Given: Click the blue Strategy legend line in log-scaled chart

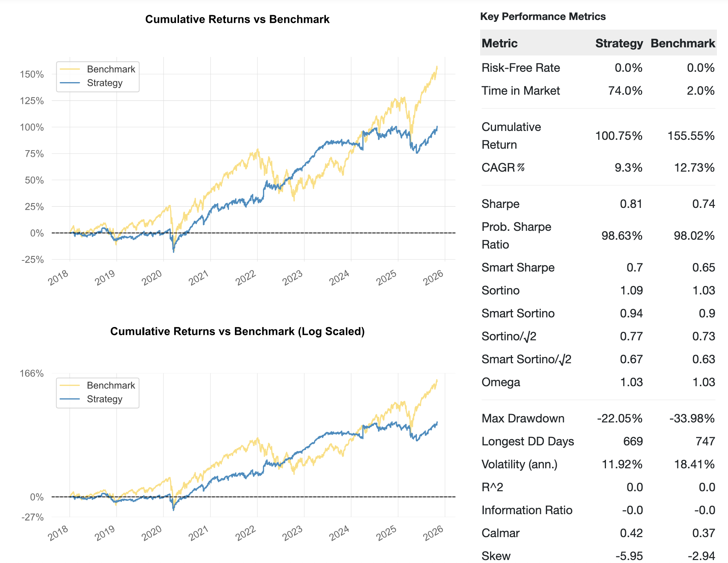Looking at the screenshot, I should 70,399.
